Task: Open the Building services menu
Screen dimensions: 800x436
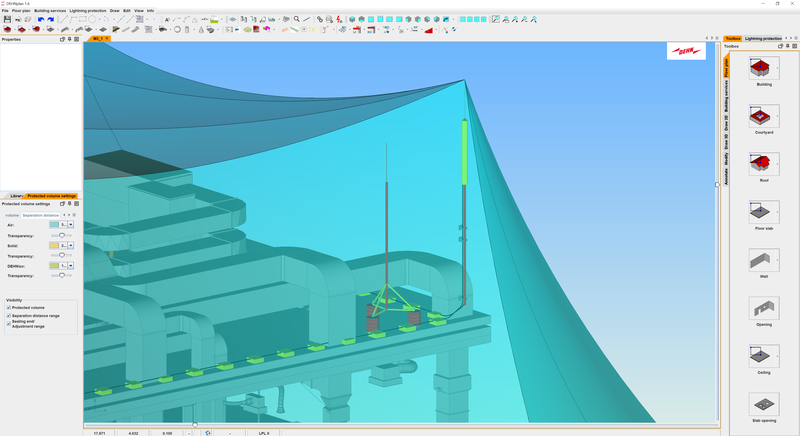Action: point(50,10)
